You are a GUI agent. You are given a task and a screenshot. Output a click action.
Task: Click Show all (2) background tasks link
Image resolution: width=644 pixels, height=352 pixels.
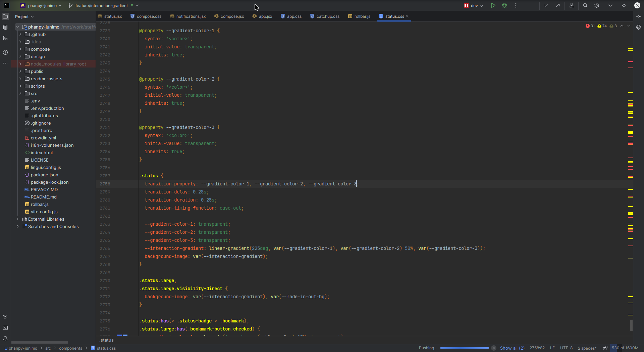pyautogui.click(x=512, y=348)
